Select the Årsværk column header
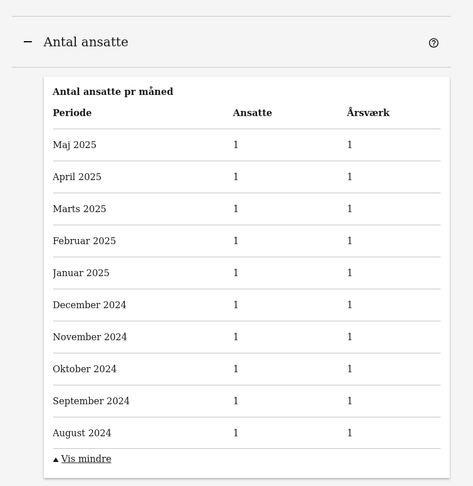 pos(368,112)
